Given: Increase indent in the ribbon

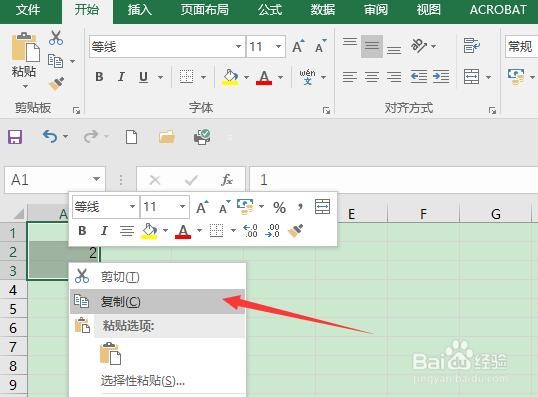Looking at the screenshot, I should [x=441, y=77].
